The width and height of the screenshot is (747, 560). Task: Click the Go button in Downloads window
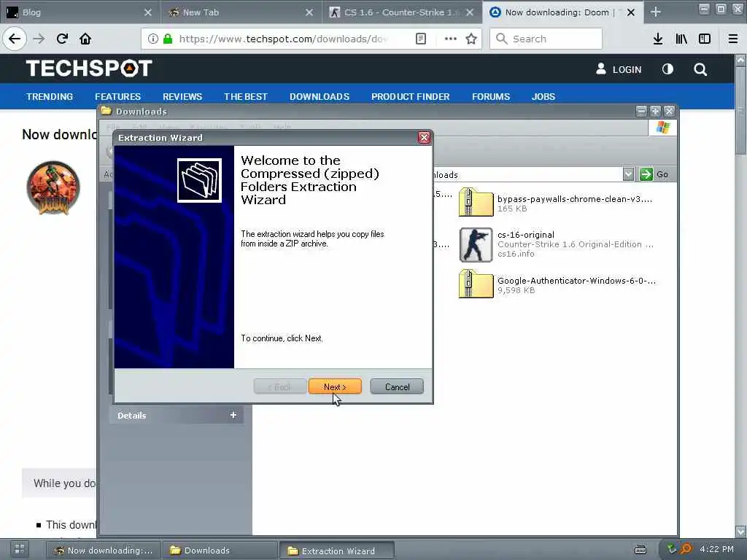pyautogui.click(x=654, y=174)
